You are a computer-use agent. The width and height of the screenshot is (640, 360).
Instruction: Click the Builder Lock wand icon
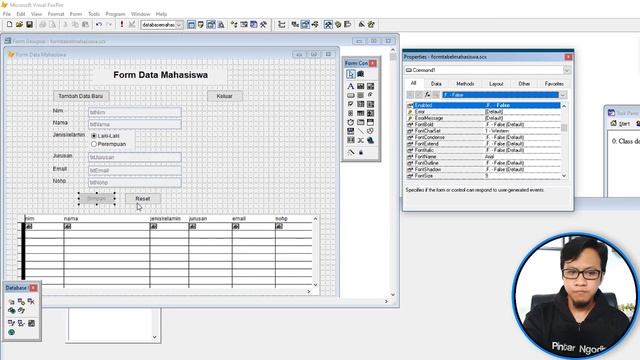(351, 152)
